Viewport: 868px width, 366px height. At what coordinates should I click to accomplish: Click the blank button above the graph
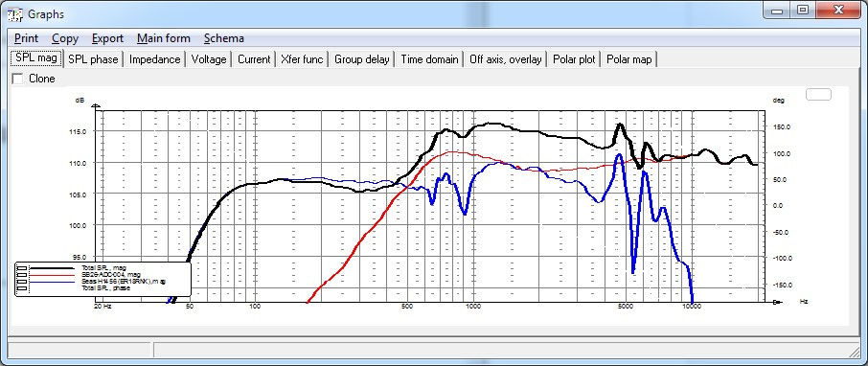pos(818,94)
